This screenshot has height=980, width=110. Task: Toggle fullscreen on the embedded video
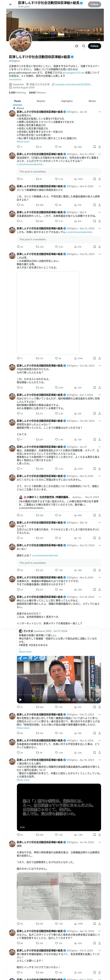click(x=97, y=700)
